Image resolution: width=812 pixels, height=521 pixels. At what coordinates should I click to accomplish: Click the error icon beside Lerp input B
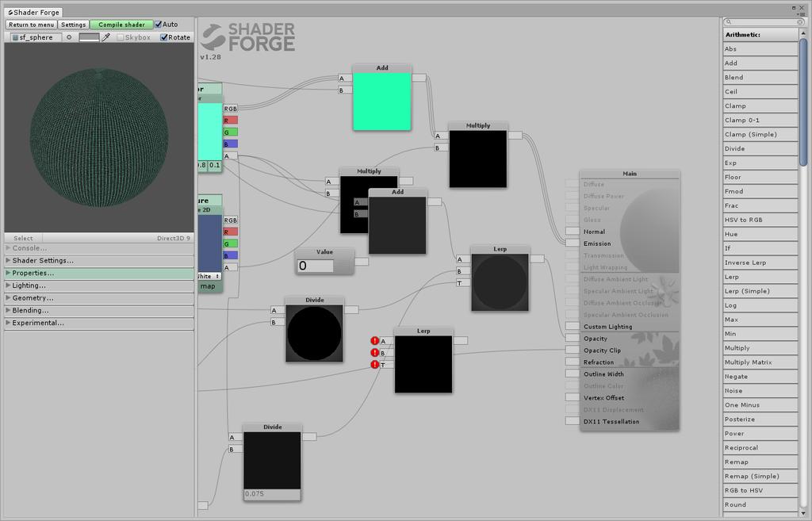coord(375,353)
